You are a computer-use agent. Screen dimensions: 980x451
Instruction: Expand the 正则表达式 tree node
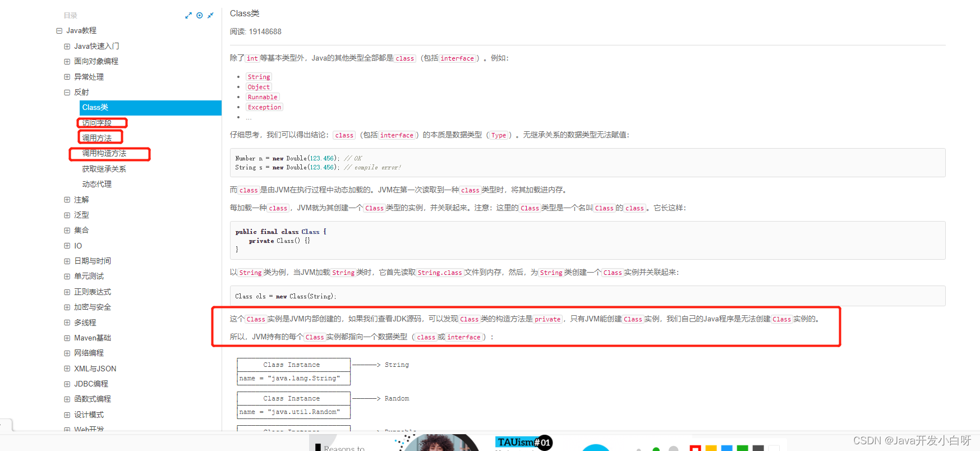click(67, 292)
